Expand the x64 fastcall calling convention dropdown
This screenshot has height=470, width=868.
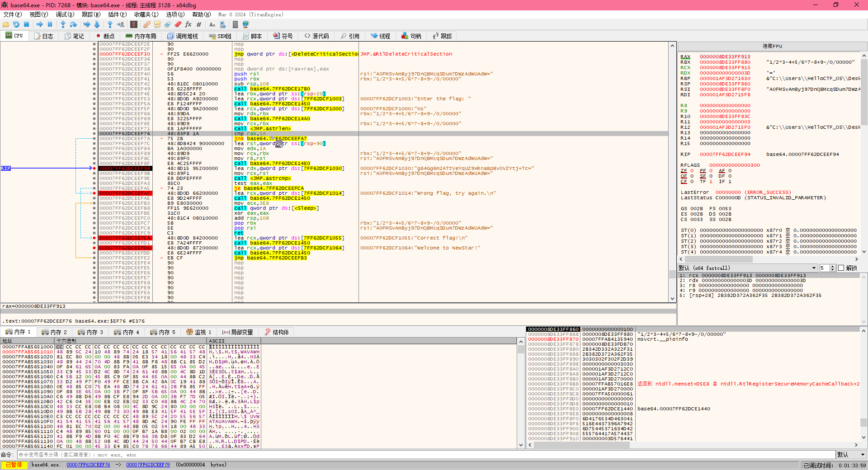click(x=814, y=268)
